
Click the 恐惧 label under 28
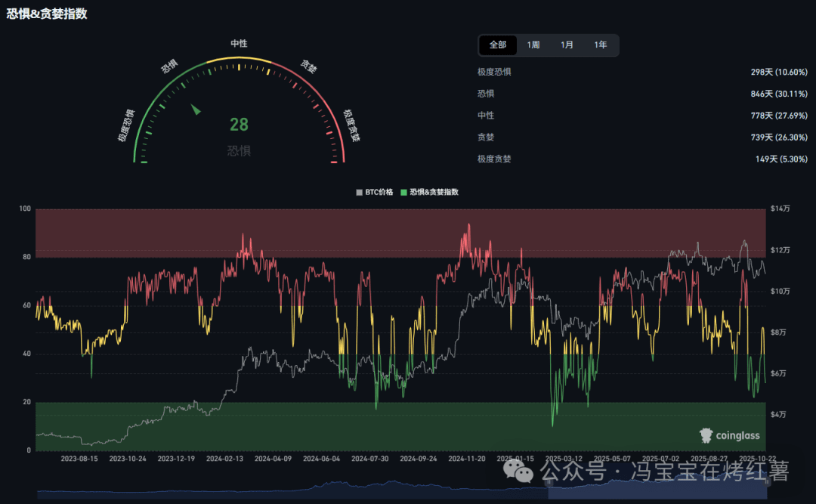click(239, 151)
